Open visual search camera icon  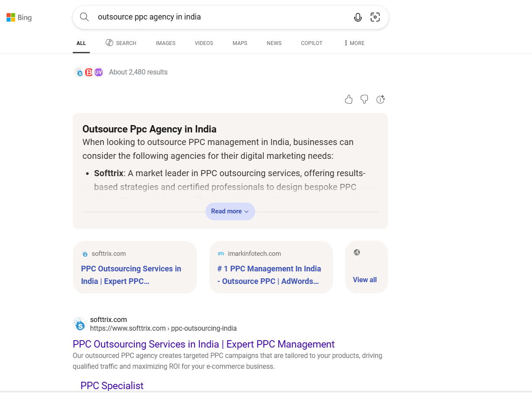pyautogui.click(x=375, y=17)
